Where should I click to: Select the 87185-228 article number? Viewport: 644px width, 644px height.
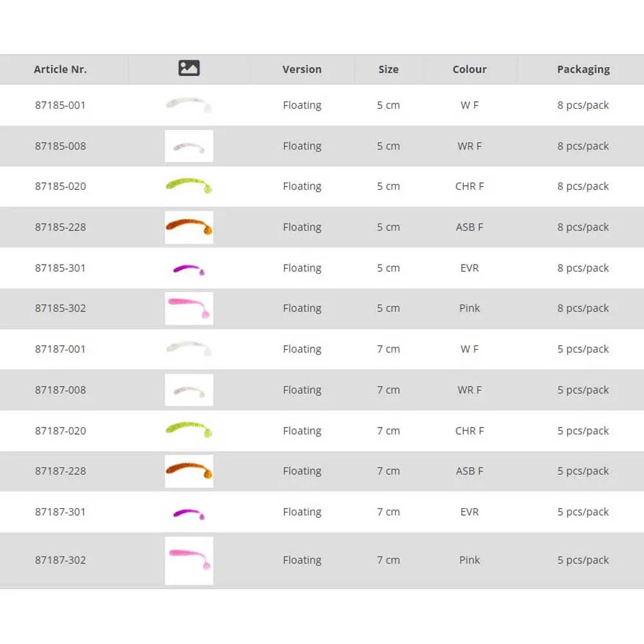[x=61, y=227]
